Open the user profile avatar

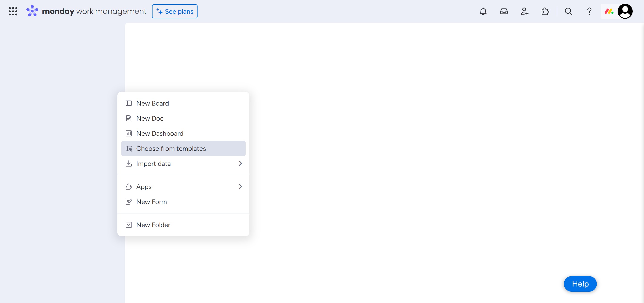[625, 11]
